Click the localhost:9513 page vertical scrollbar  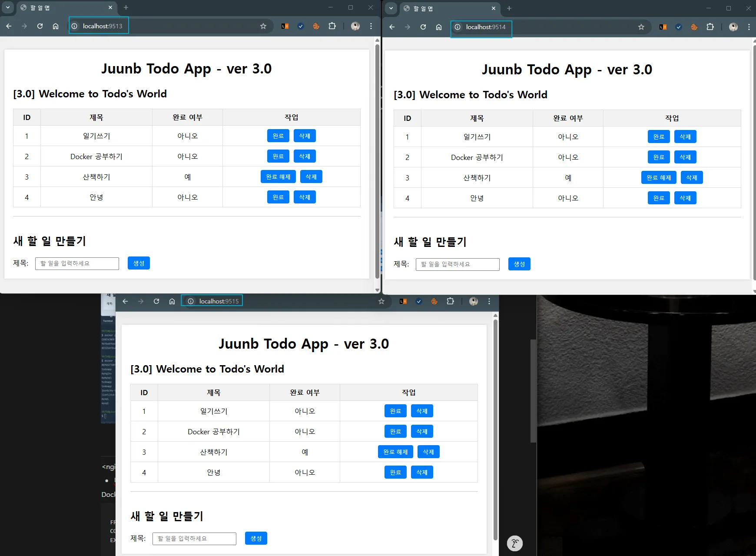click(x=377, y=161)
